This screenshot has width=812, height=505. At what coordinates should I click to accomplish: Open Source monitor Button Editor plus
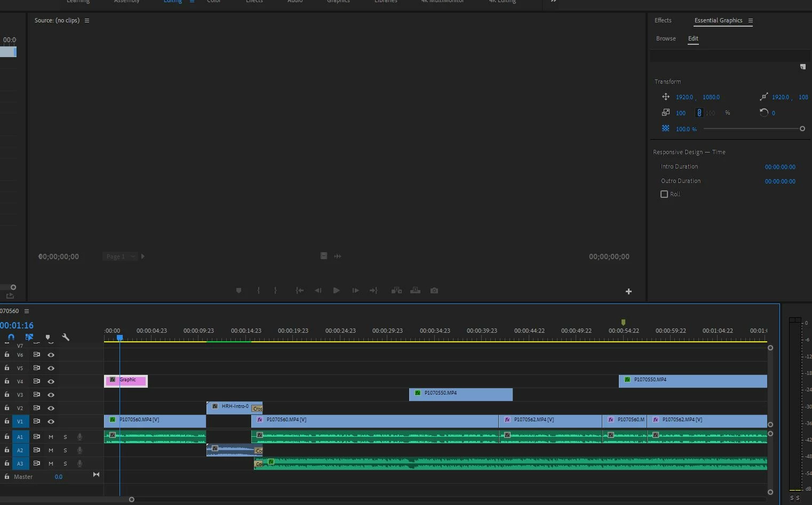(x=628, y=291)
